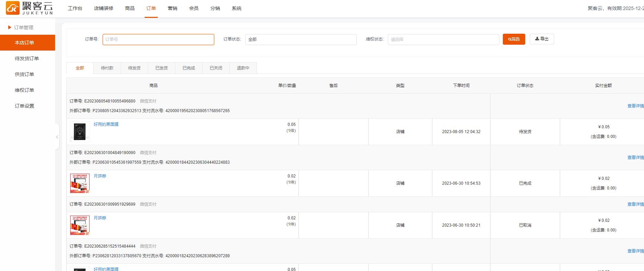View details for order E202306301004849190090
This screenshot has height=271, width=644.
[x=635, y=158]
